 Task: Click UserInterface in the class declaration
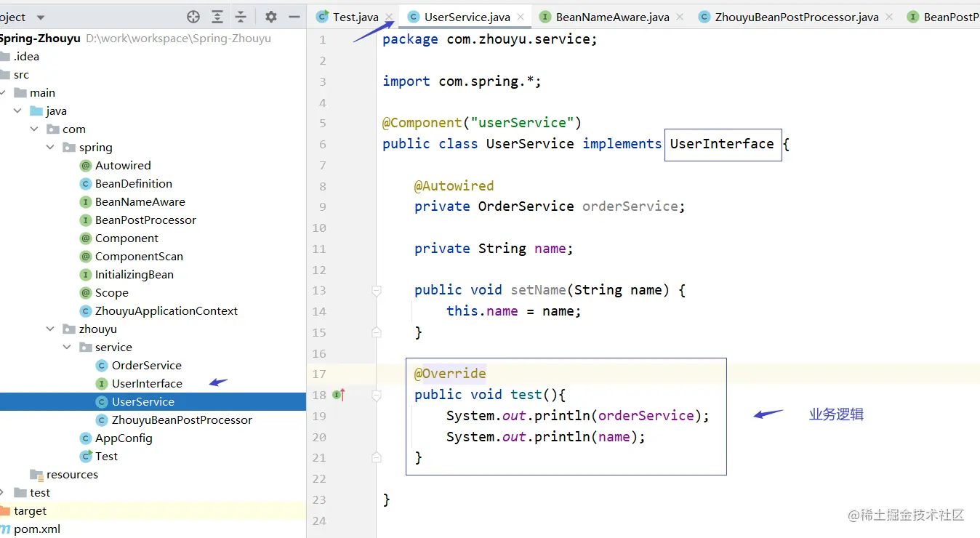tap(722, 143)
